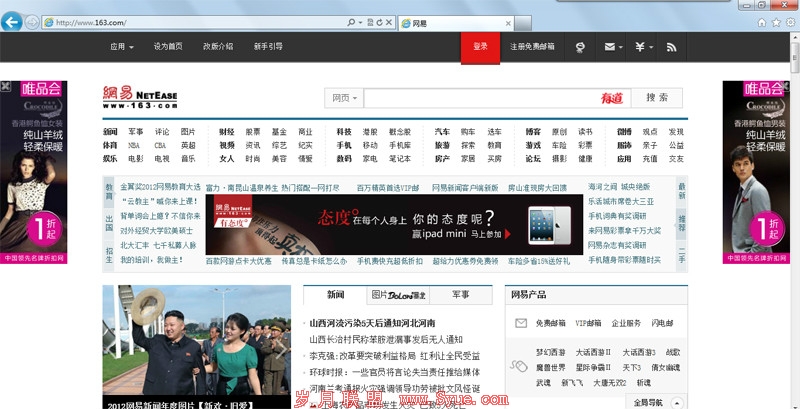Close the left 唯品会 ad
The width and height of the screenshot is (800, 409).
click(5, 86)
